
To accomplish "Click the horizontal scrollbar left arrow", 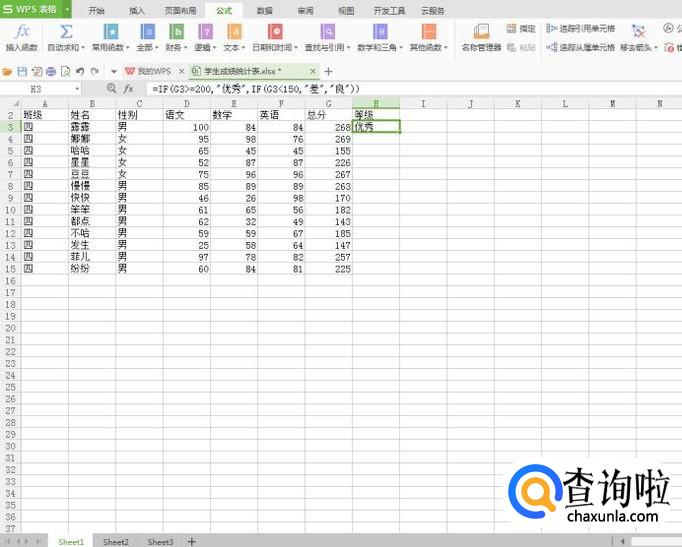I will tap(623, 541).
